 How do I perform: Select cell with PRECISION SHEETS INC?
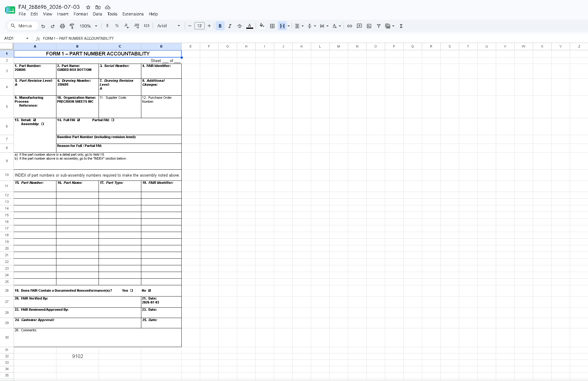click(x=77, y=107)
